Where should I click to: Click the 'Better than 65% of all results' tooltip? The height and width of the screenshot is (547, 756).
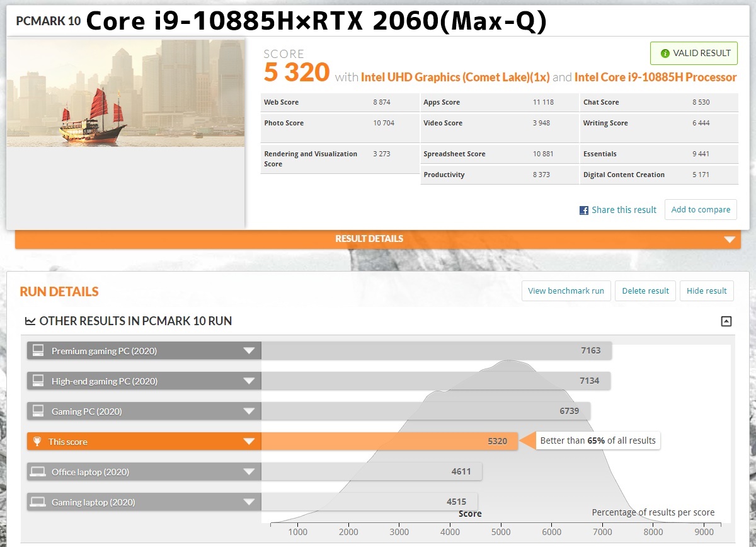click(x=598, y=441)
